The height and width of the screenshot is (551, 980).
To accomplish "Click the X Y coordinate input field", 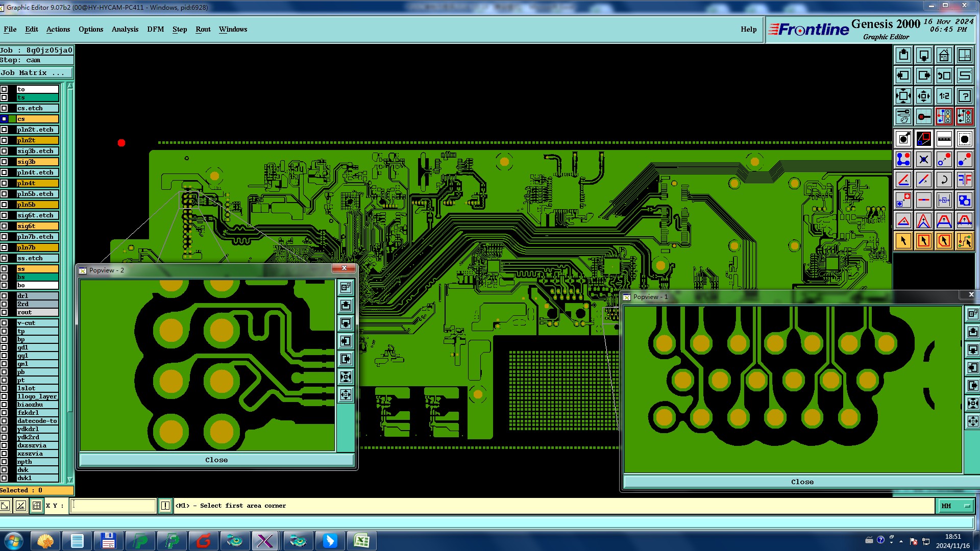I will coord(113,506).
